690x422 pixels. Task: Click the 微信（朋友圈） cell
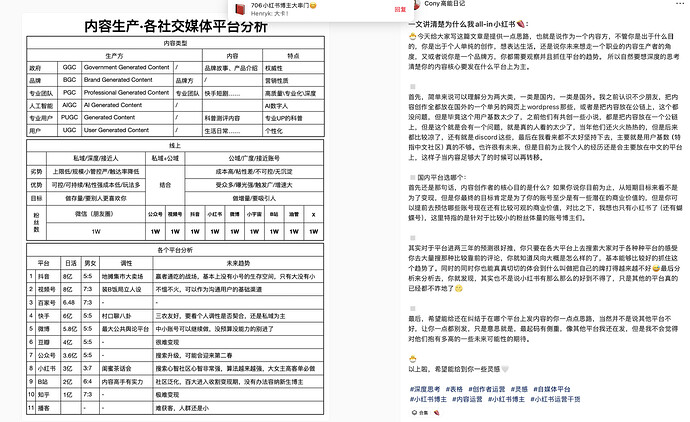(x=94, y=214)
